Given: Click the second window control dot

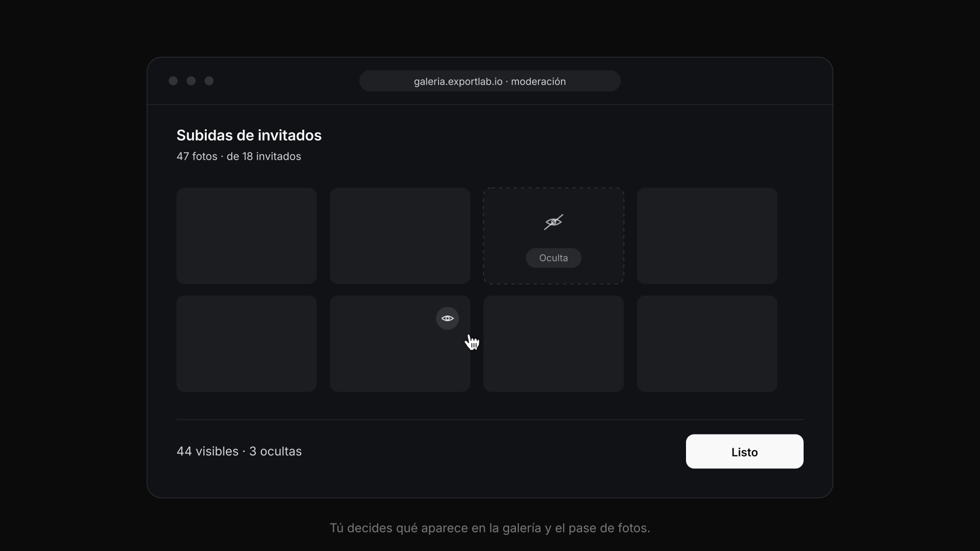Looking at the screenshot, I should pos(191,81).
